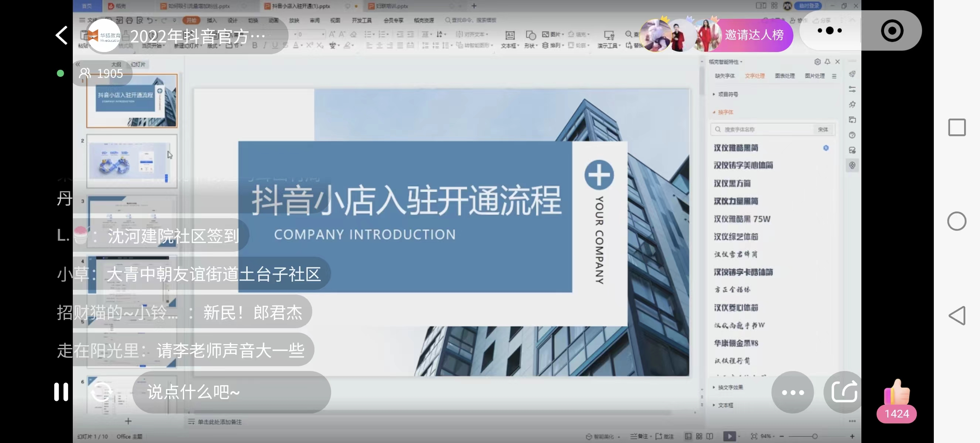Adjust the zoom slider handle
Viewport: 980px width, 443px height.
[x=815, y=436]
